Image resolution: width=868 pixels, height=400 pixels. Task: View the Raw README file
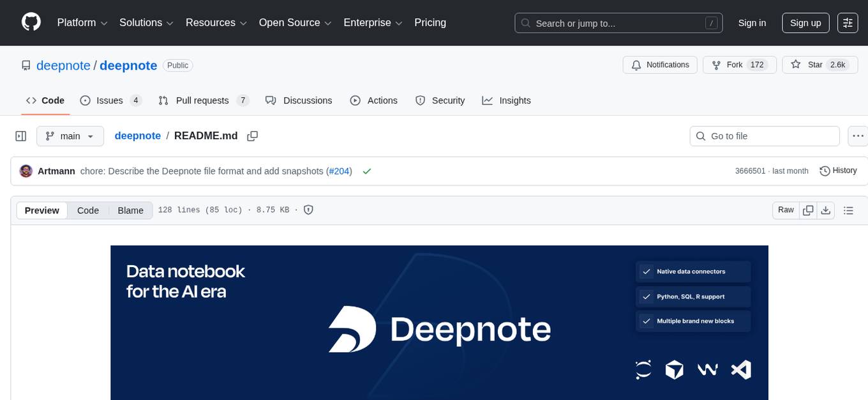pyautogui.click(x=785, y=210)
